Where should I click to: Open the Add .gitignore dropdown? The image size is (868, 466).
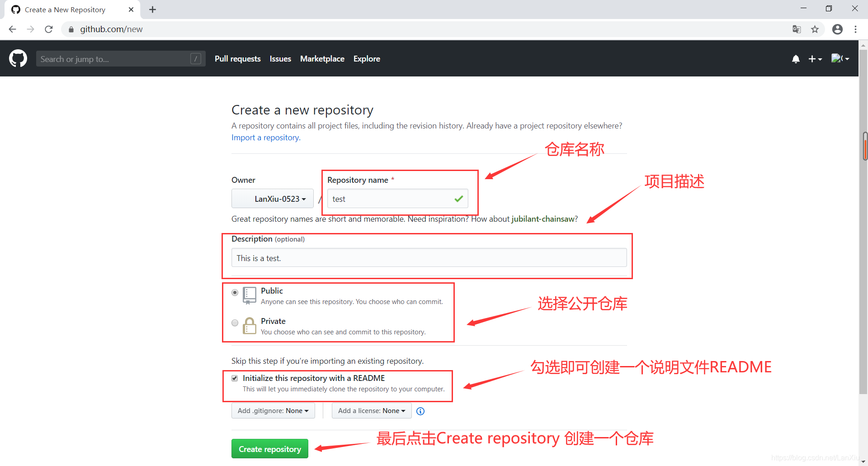coord(273,411)
